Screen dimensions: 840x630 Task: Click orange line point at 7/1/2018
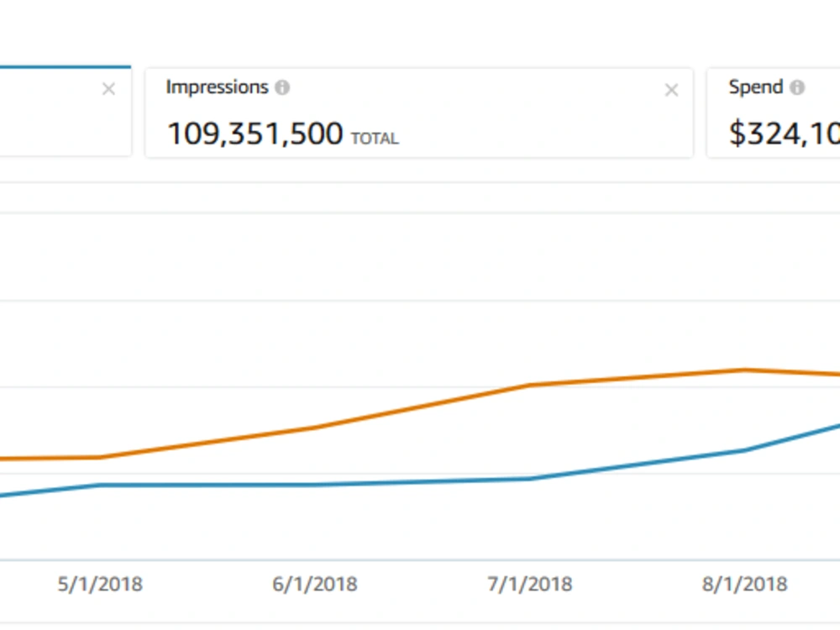tap(530, 385)
